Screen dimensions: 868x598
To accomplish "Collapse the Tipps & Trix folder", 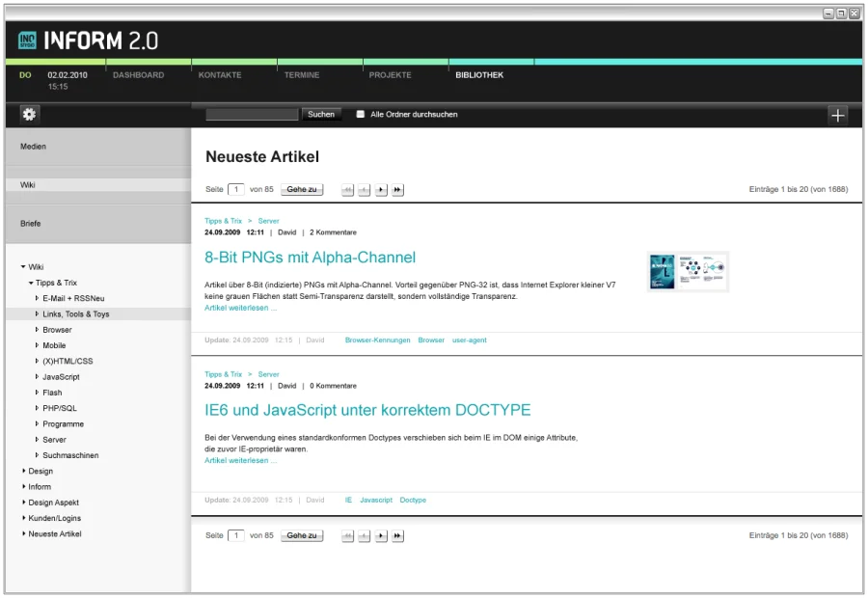I will coord(31,283).
